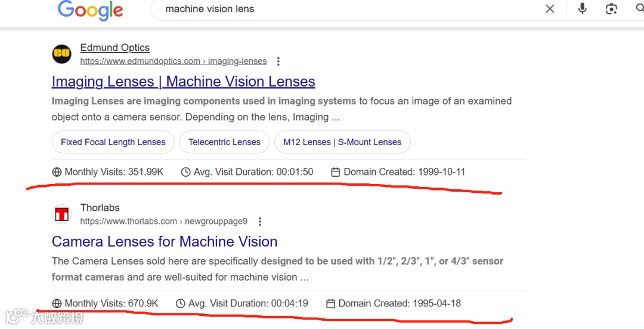Click calendar icon beside Domain Created 1995-04-18

(330, 303)
